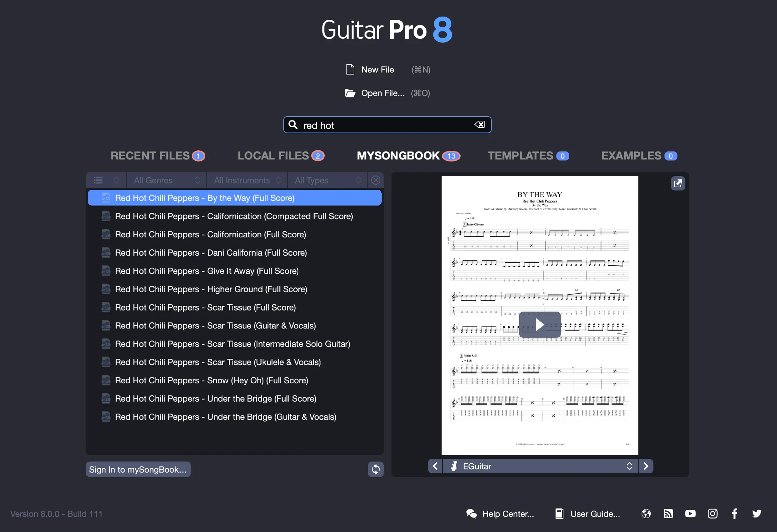Click the Open File folder icon
The height and width of the screenshot is (532, 777).
(350, 93)
